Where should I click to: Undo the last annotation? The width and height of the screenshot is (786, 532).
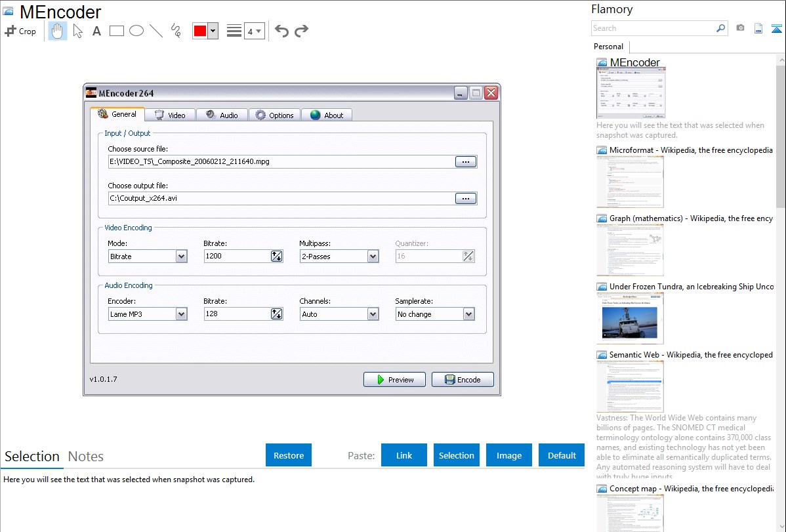point(281,31)
